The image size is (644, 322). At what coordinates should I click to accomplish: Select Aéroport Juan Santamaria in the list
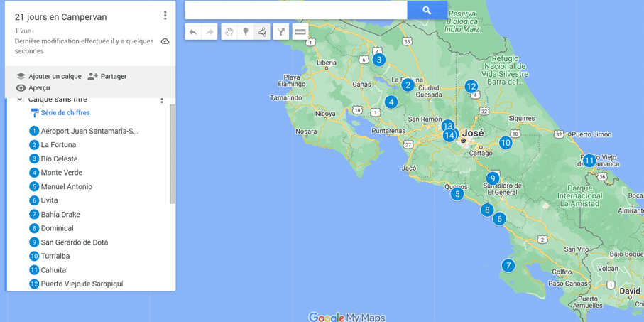point(85,132)
